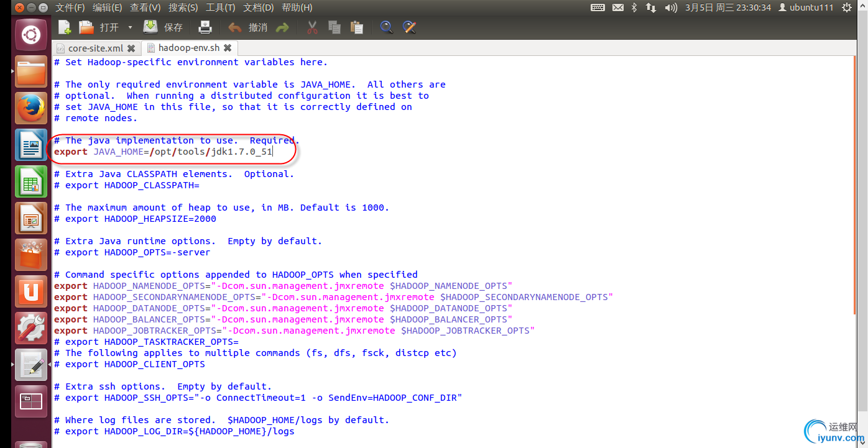868x448 pixels.
Task: Click the Find and Replace icon
Action: pos(409,27)
